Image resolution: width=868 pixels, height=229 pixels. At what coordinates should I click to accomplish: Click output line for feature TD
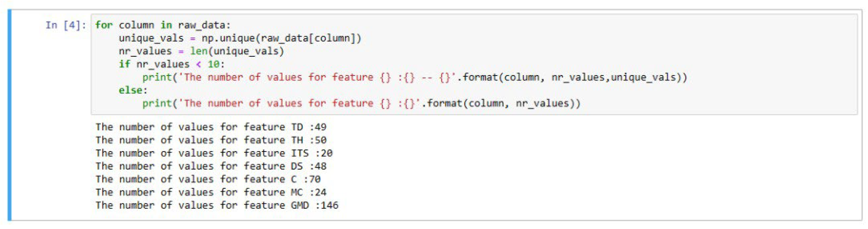(211, 127)
